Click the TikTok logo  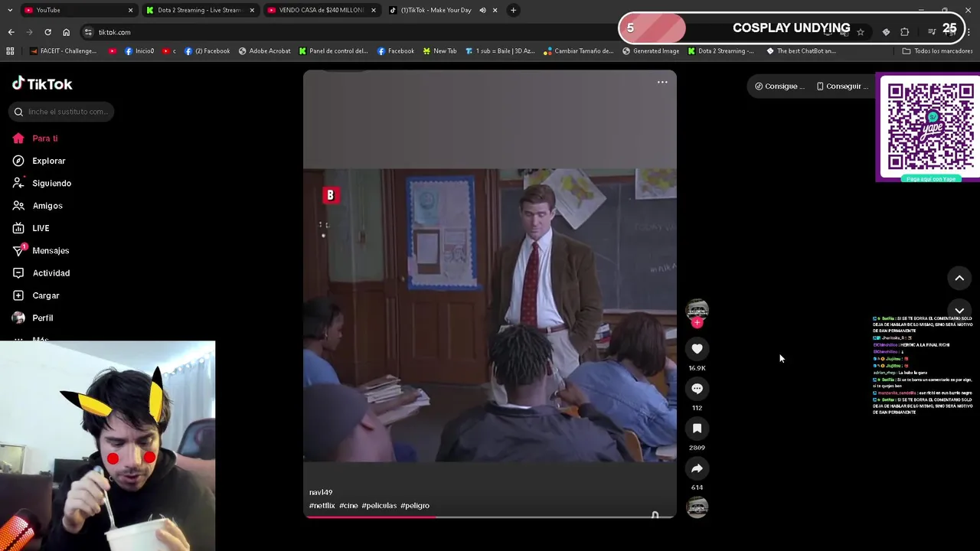(x=42, y=84)
